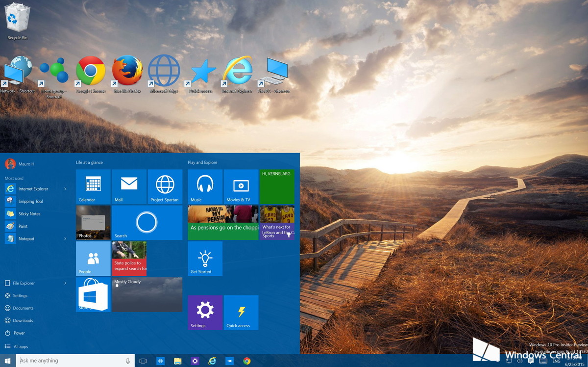Open the Mail tile
The height and width of the screenshot is (367, 588).
tap(129, 186)
